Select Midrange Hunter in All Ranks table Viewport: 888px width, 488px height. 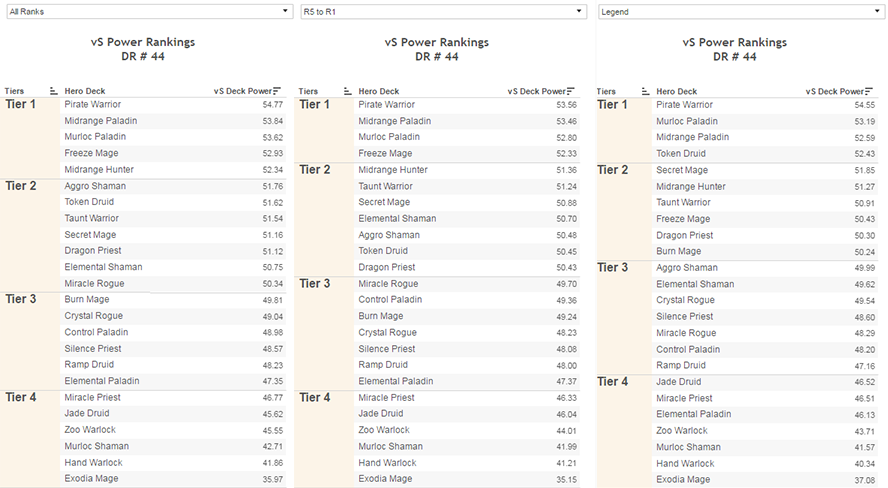(99, 169)
